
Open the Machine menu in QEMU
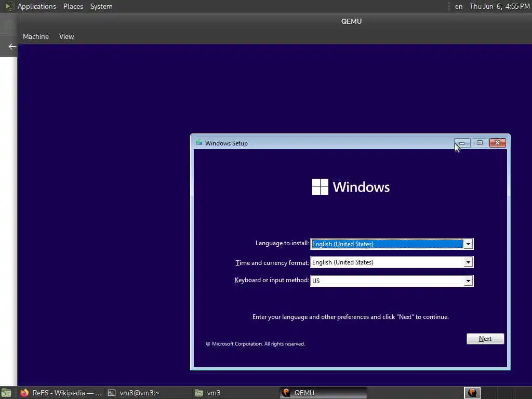36,37
